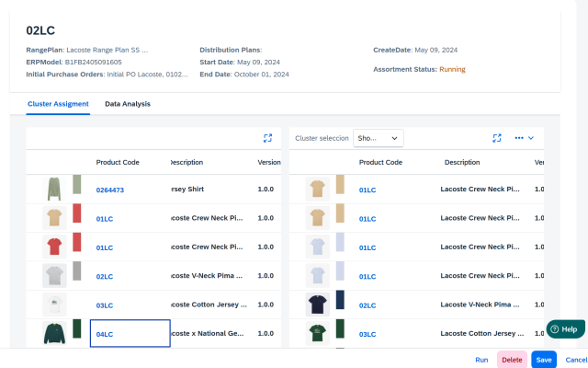588x368 pixels.
Task: Click the right table Description column header
Action: coord(461,162)
